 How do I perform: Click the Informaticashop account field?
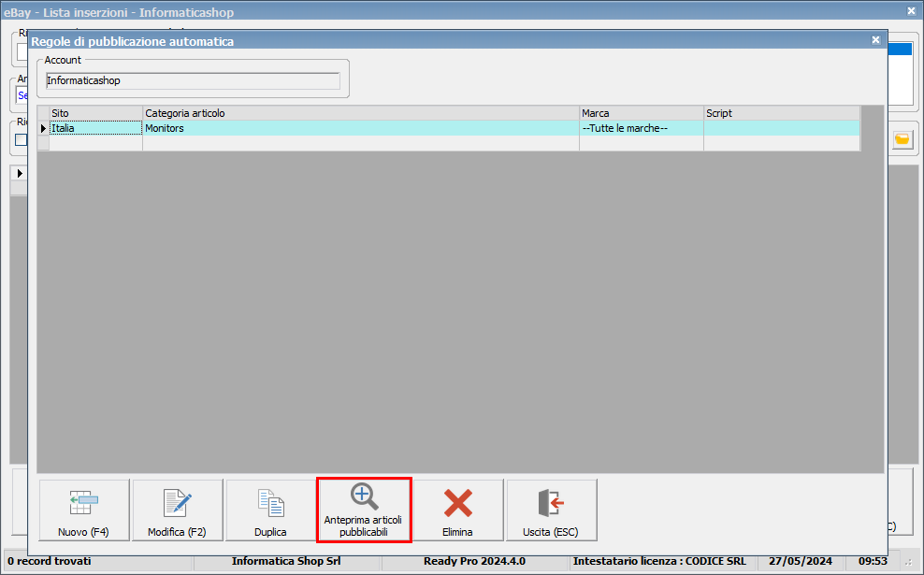click(x=193, y=80)
